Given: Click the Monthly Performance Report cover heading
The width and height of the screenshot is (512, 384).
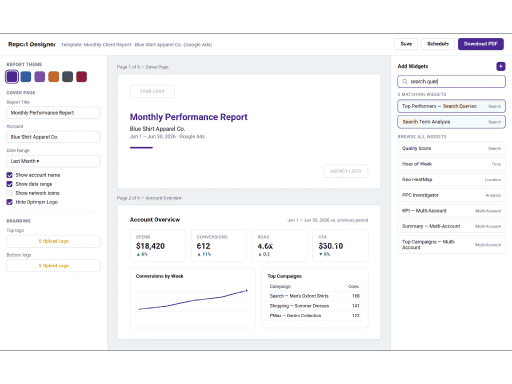Looking at the screenshot, I should (x=189, y=117).
